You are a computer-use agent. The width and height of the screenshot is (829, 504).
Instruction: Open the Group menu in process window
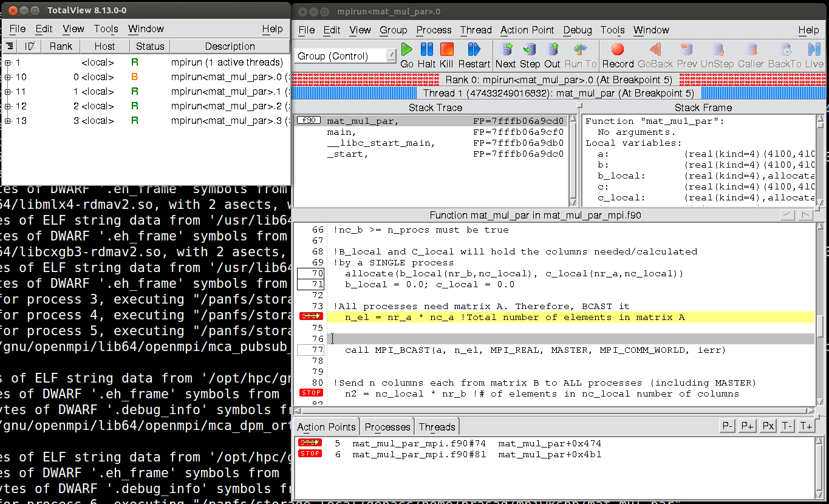394,30
